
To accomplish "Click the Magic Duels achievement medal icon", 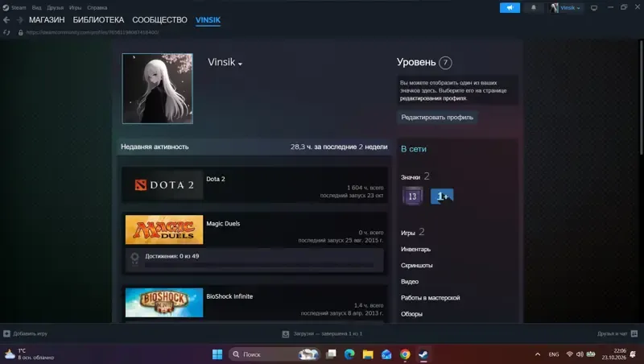I will pos(134,259).
